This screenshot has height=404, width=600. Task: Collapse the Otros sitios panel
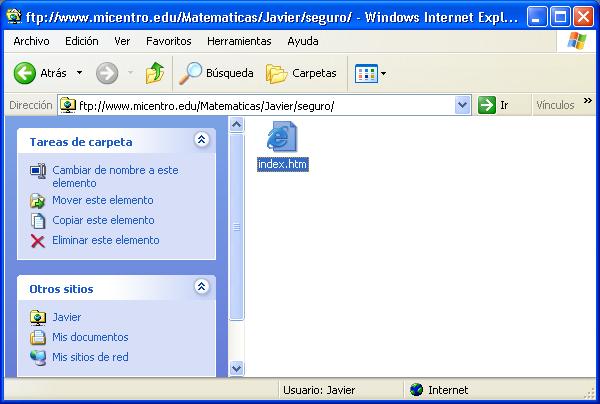pyautogui.click(x=201, y=288)
